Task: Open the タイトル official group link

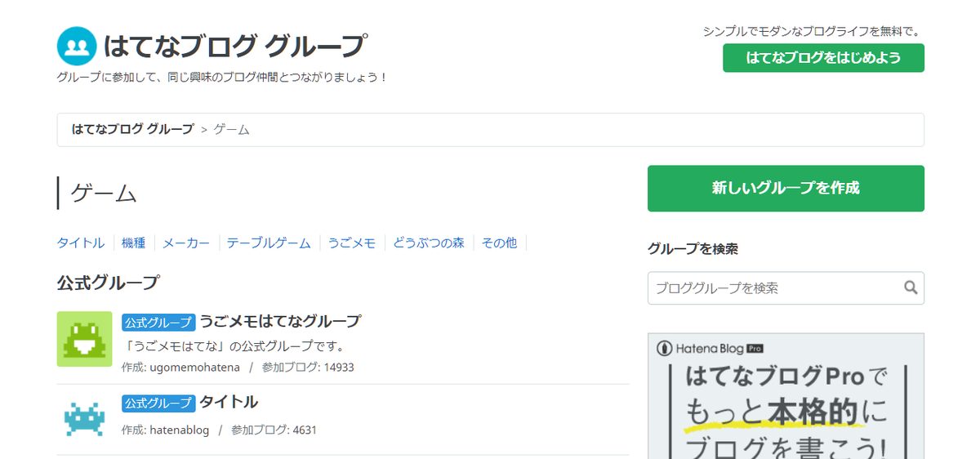Action: pos(229,402)
